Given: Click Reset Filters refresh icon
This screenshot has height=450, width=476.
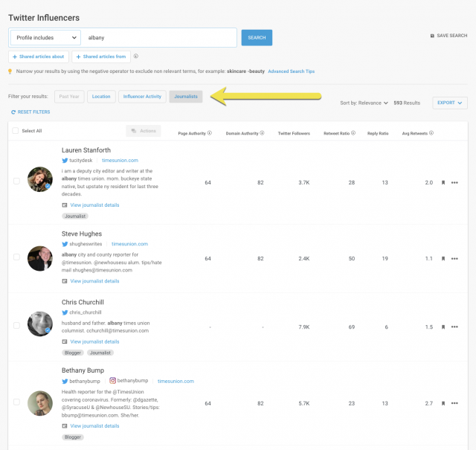Looking at the screenshot, I should pyautogui.click(x=13, y=112).
